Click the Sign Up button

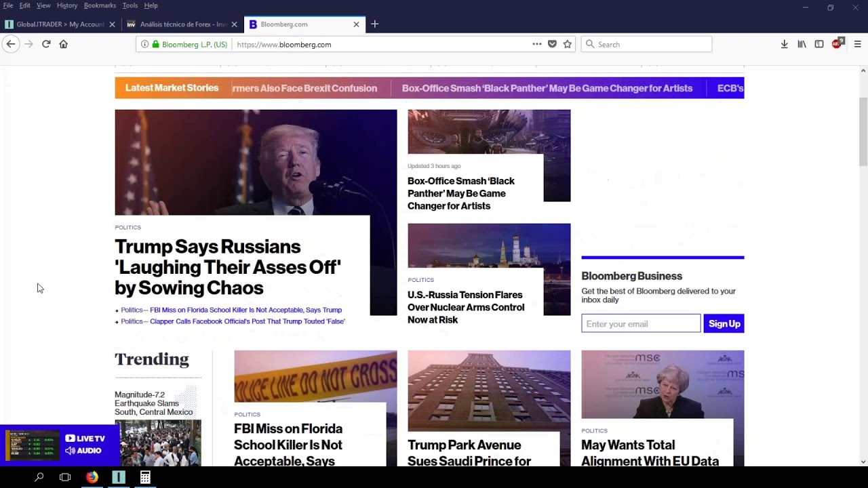pyautogui.click(x=724, y=323)
